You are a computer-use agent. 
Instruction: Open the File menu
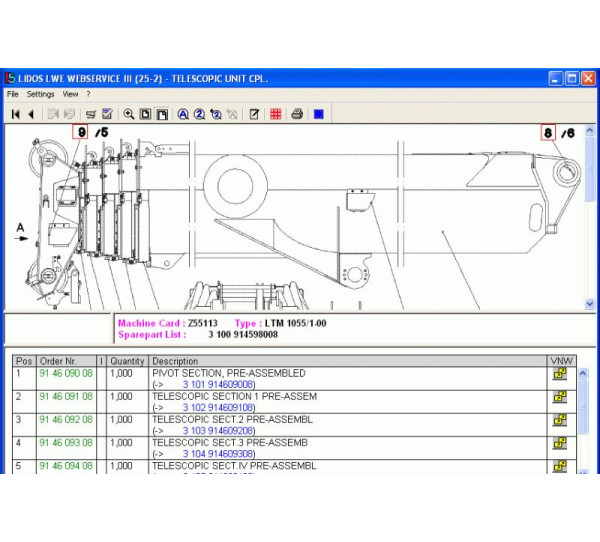click(x=13, y=94)
